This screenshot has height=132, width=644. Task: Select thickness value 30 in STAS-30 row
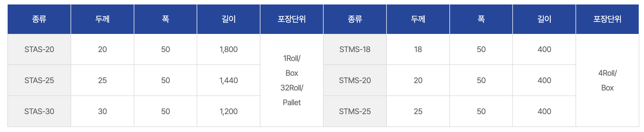pos(102,111)
